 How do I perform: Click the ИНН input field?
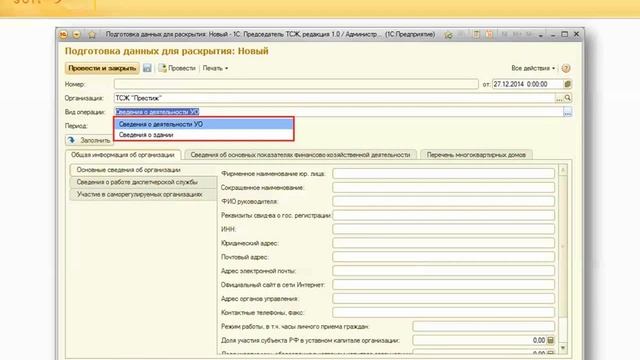click(x=444, y=229)
